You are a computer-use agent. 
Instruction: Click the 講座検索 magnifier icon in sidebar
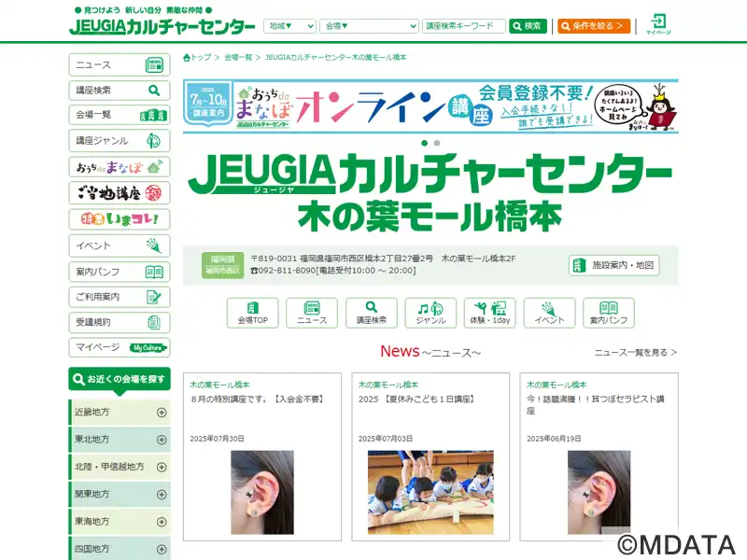[x=154, y=90]
